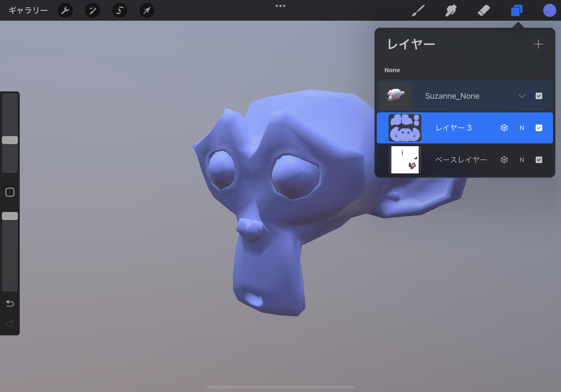Image resolution: width=561 pixels, height=392 pixels.
Task: Open the Adjustments magic wand menu
Action: 93,10
